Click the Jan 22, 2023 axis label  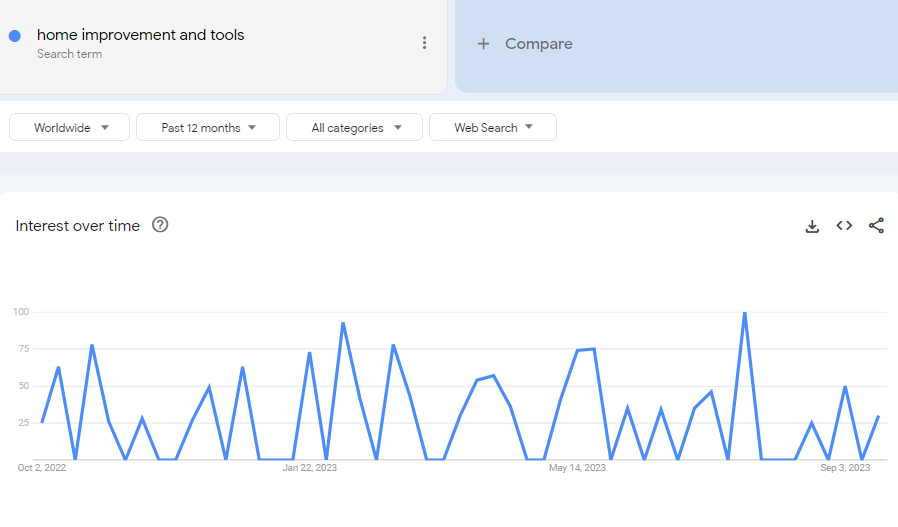[310, 467]
